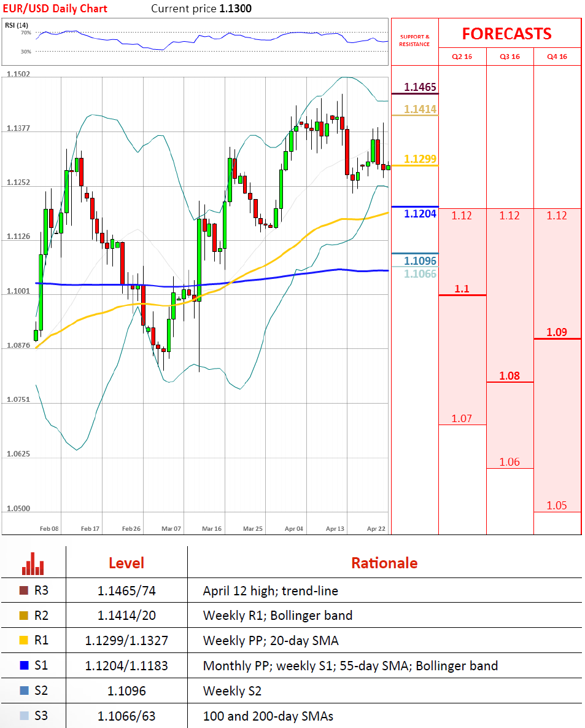Click the Feb 08 date axis label
The image size is (585, 728).
(x=49, y=529)
